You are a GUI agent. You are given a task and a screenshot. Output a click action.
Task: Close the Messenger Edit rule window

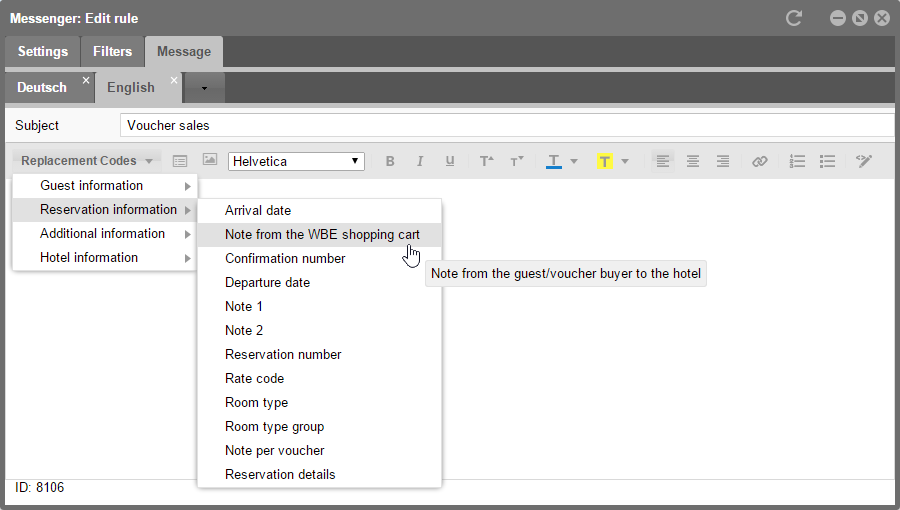click(x=882, y=18)
